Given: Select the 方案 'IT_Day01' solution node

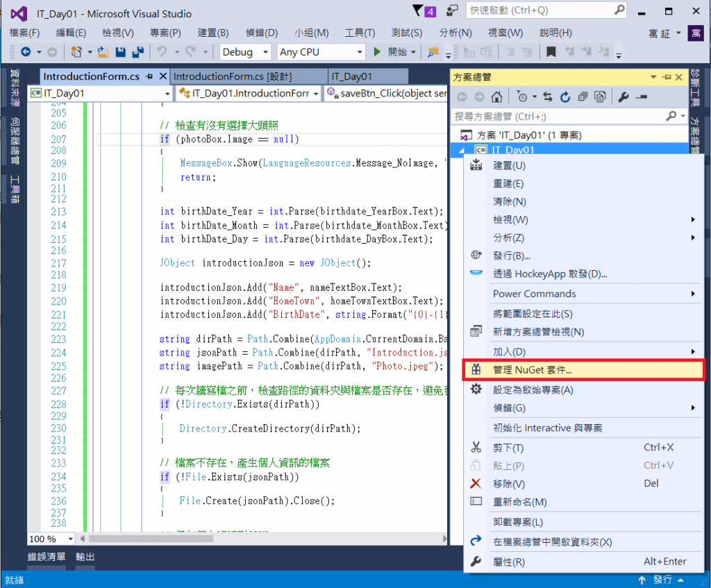Looking at the screenshot, I should pyautogui.click(x=528, y=135).
